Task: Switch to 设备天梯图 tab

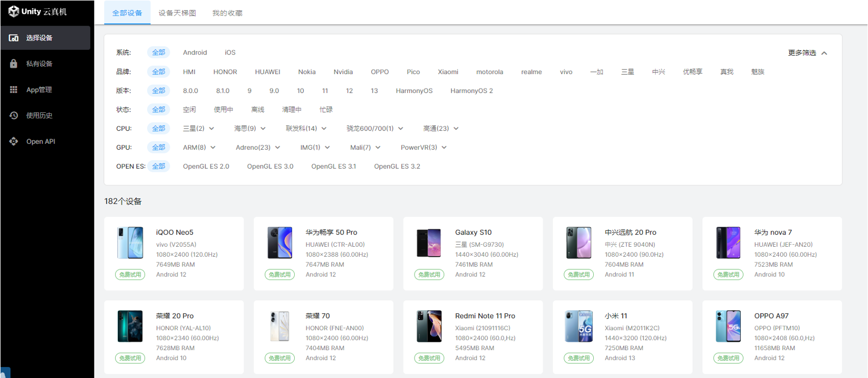Action: (x=177, y=13)
